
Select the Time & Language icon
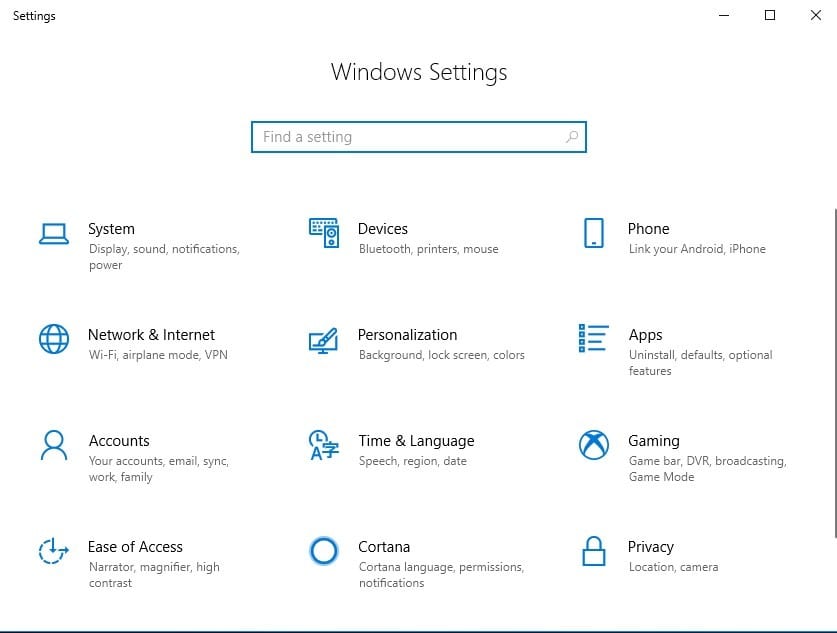tap(323, 445)
